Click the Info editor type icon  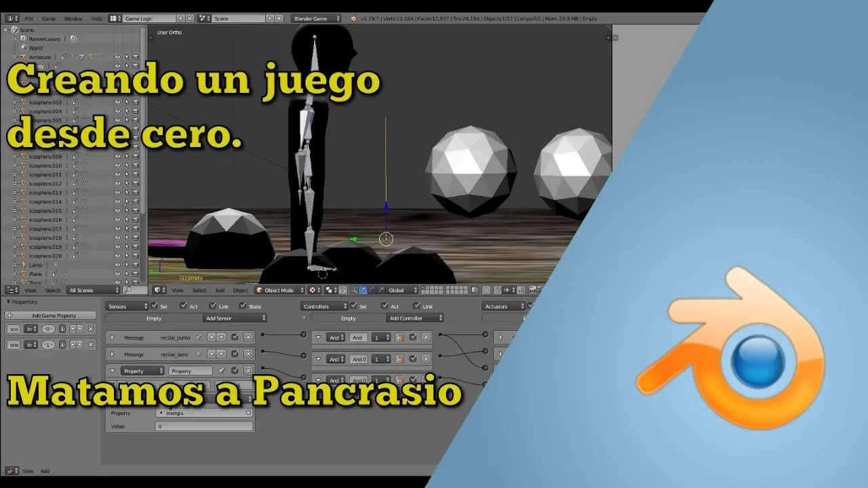coord(12,18)
